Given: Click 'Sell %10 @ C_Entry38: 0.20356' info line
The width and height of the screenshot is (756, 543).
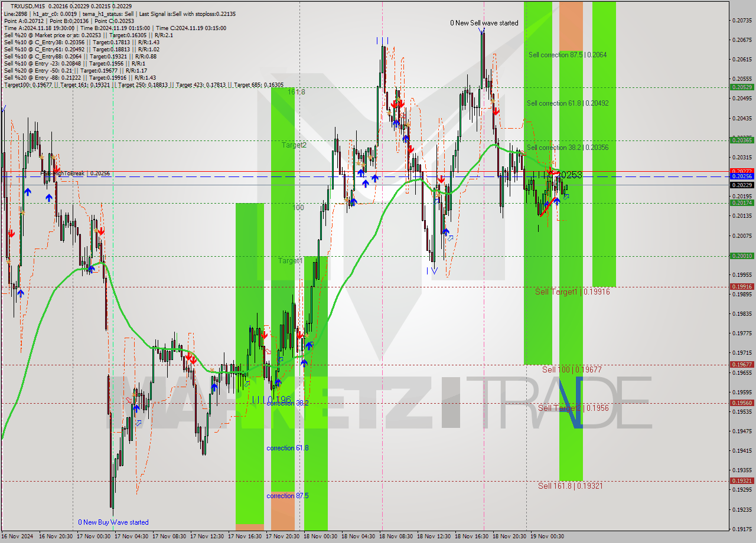Looking at the screenshot, I should (x=82, y=42).
